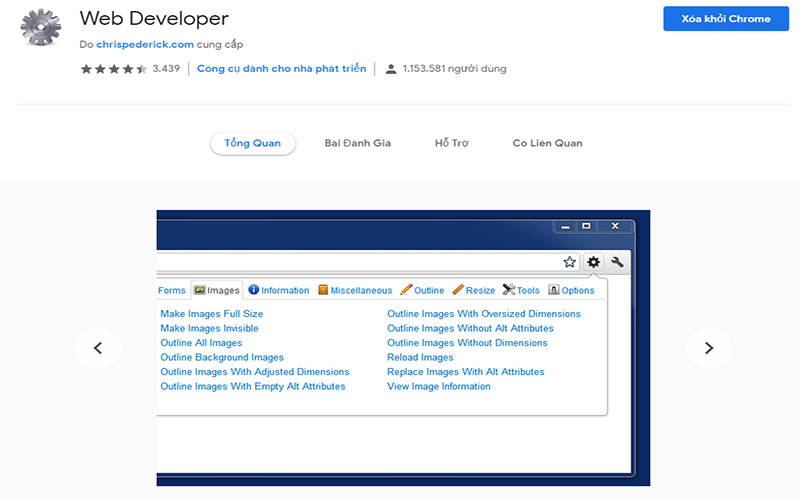This screenshot has height=500, width=800.
Task: Click the star rating icons
Action: pyautogui.click(x=114, y=69)
